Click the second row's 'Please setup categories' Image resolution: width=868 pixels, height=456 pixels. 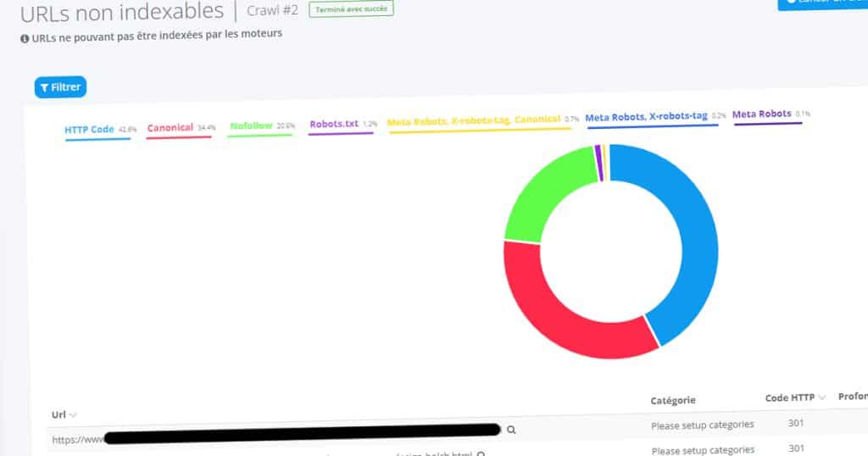click(x=703, y=450)
